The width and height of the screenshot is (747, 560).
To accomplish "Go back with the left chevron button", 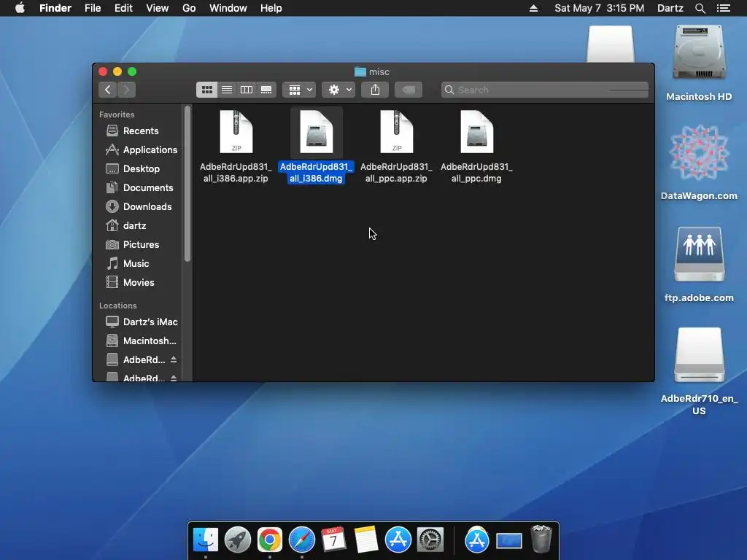I will (x=108, y=90).
